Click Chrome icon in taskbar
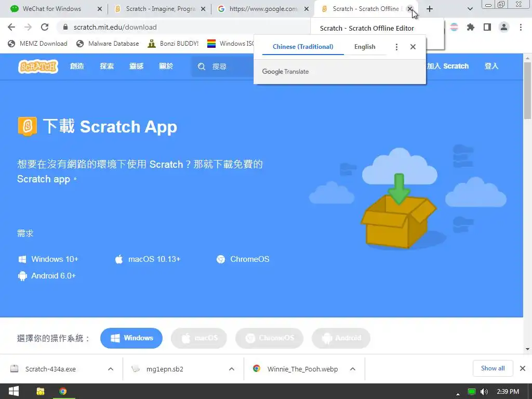The width and height of the screenshot is (532, 399). pos(63,391)
